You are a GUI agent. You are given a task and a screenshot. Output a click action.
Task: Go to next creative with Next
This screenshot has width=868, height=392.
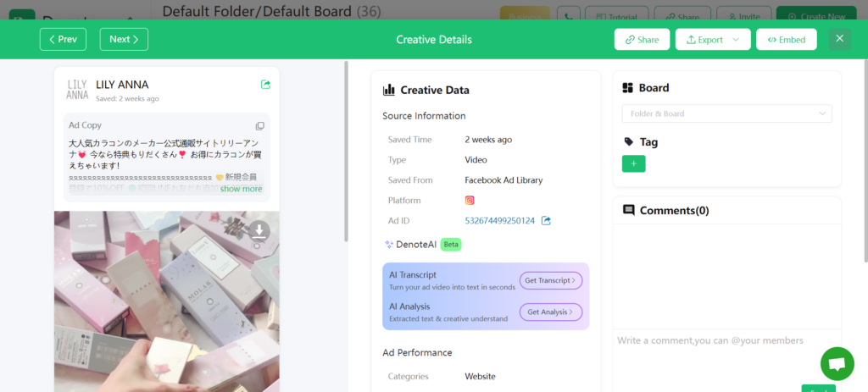tap(124, 39)
